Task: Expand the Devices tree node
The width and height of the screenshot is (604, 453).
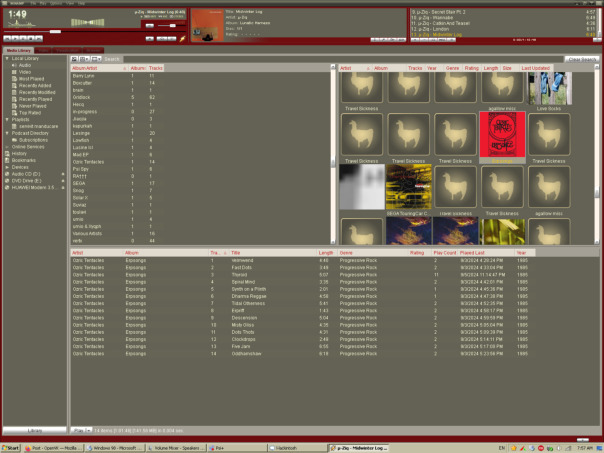Action: coord(7,167)
